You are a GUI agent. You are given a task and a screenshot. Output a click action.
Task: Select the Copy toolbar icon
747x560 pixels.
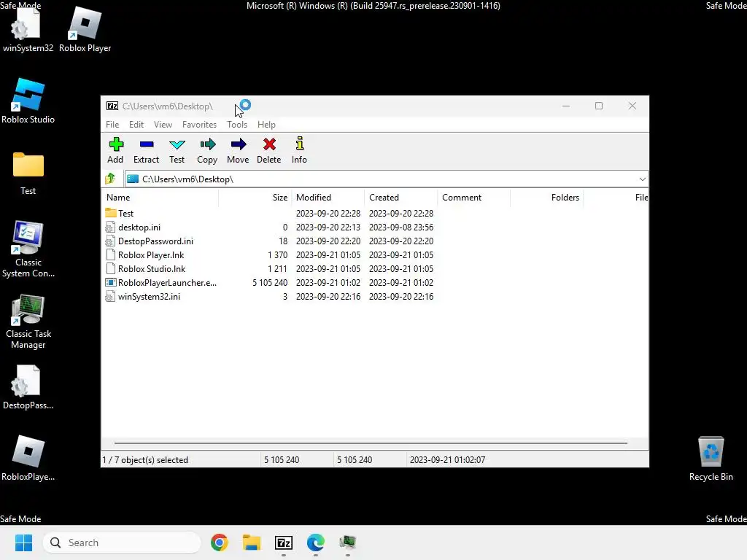pyautogui.click(x=207, y=150)
